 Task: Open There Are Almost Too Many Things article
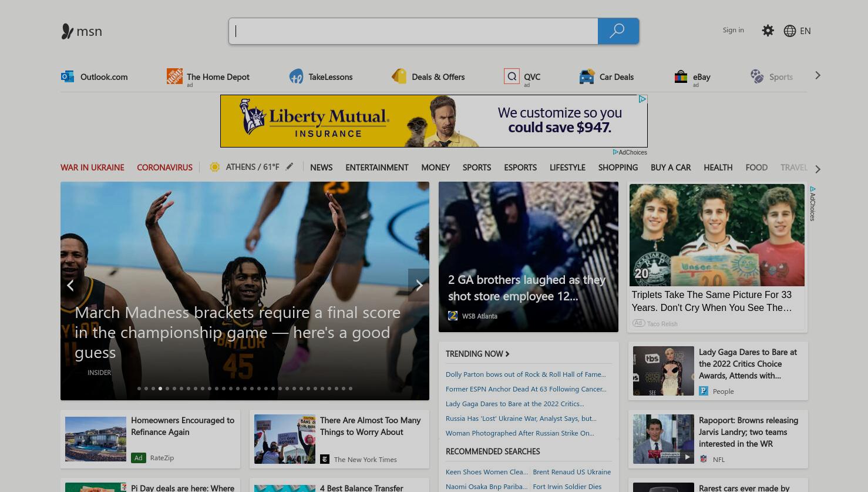pos(339,439)
